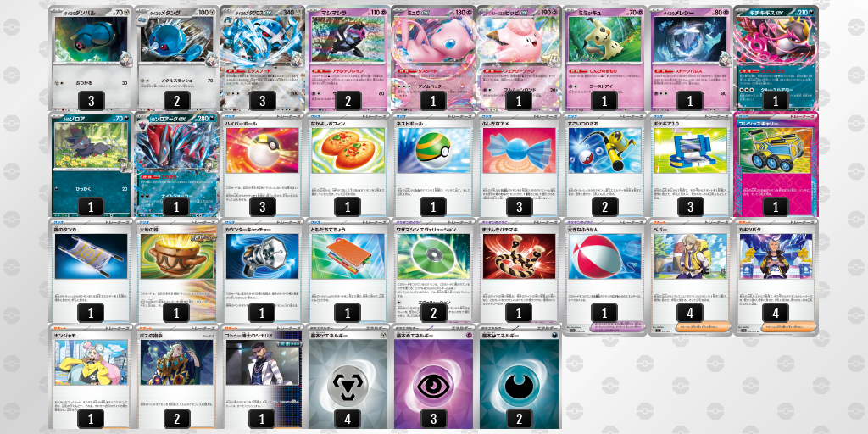Image resolution: width=868 pixels, height=434 pixels.
Task: Click count badge 4 on Metal Energy
Action: 348,418
